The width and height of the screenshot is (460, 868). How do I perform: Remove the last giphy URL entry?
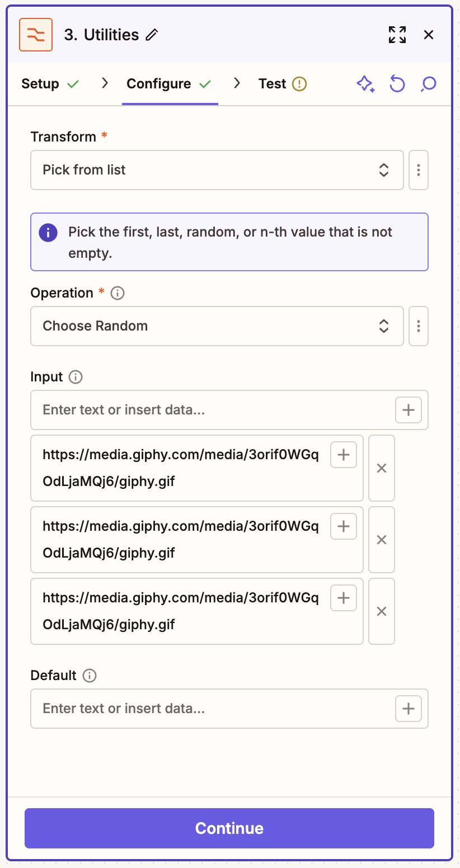(x=381, y=611)
